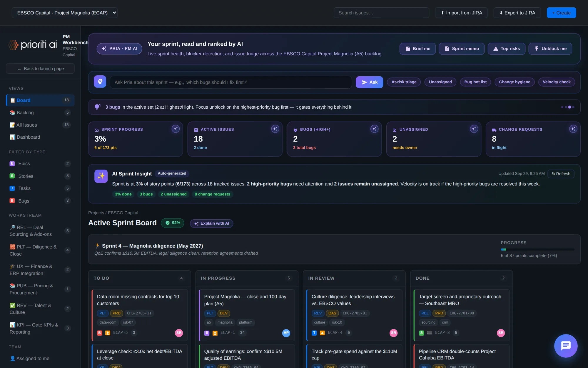Select Unassigned quick prompt chip
The image size is (588, 368).
click(x=440, y=82)
